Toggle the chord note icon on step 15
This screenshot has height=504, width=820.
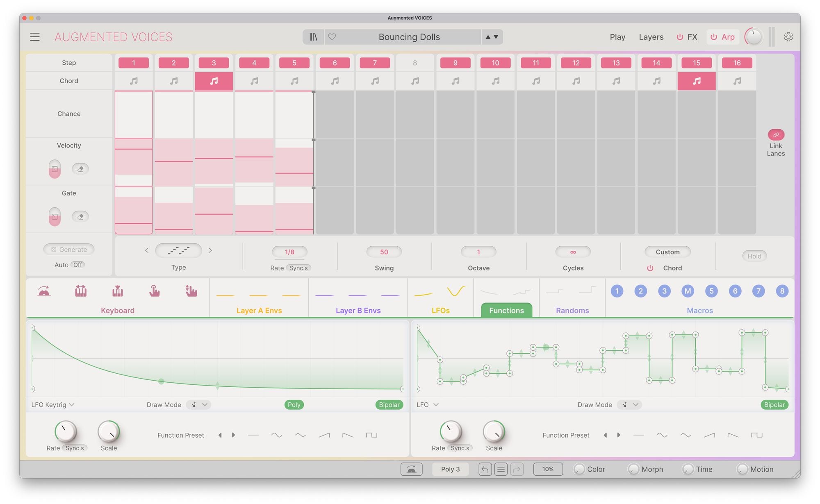[x=697, y=81]
